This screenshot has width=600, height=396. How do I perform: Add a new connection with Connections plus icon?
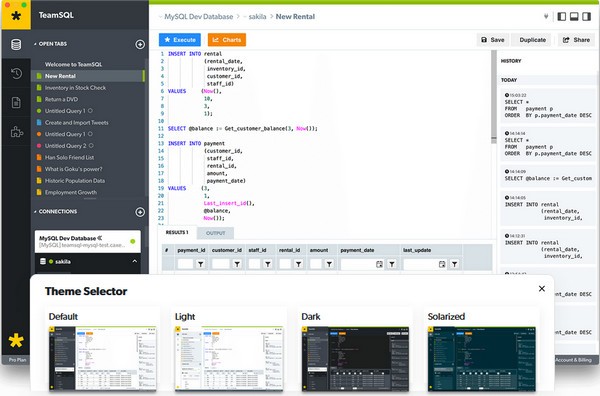(140, 212)
